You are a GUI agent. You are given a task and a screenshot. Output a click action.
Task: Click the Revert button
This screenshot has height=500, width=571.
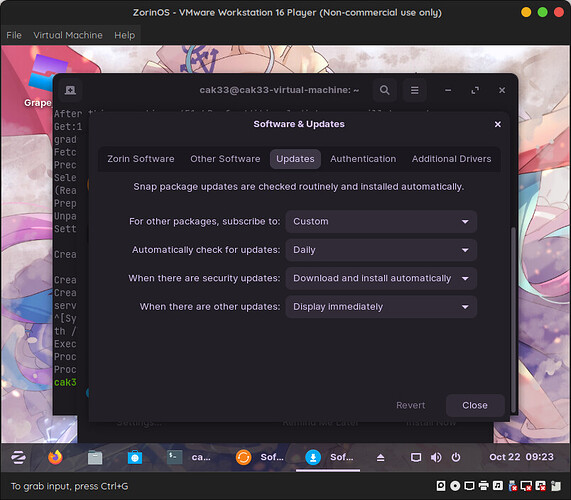click(410, 405)
